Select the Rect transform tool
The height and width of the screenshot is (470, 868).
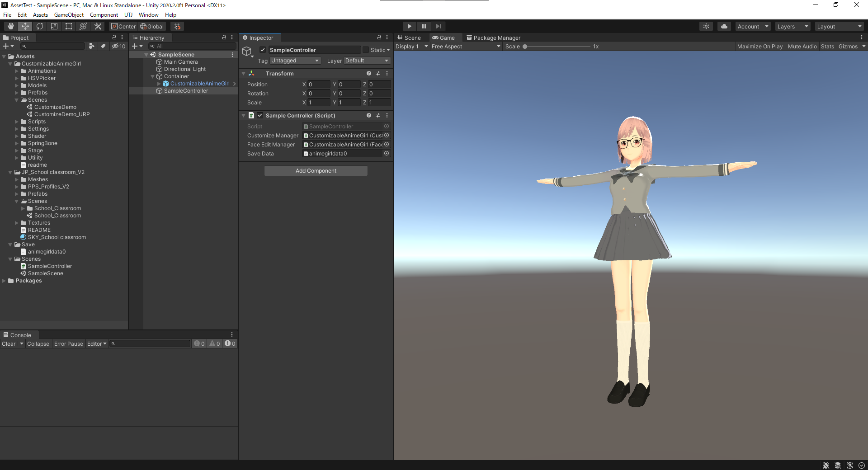(x=69, y=26)
